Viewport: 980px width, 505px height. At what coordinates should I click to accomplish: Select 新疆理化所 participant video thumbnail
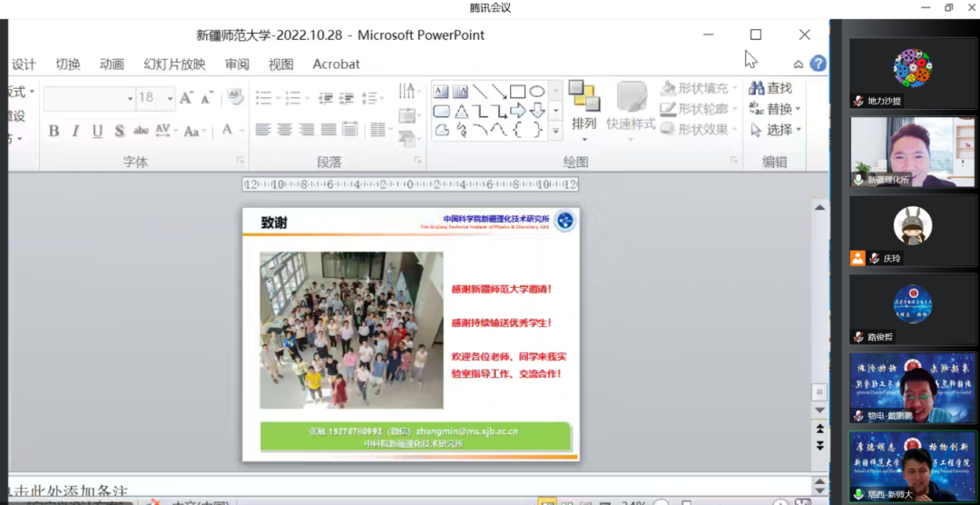click(x=912, y=151)
